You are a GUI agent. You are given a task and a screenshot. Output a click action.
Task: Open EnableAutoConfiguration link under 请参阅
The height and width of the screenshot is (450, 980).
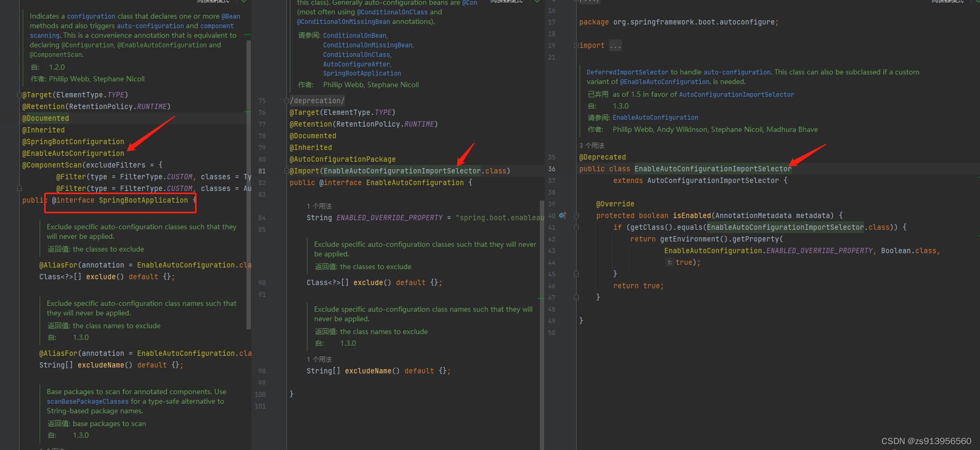click(655, 118)
